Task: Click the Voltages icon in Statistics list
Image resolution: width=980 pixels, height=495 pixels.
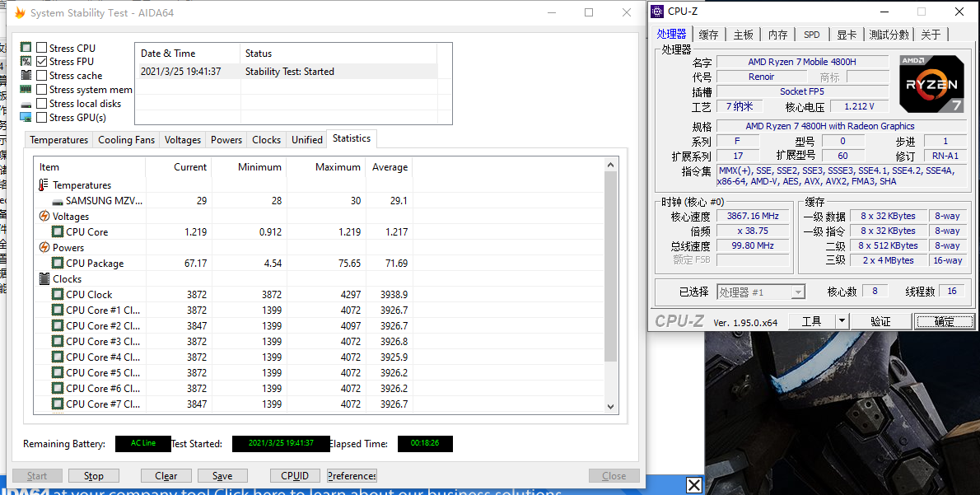Action: 43,216
